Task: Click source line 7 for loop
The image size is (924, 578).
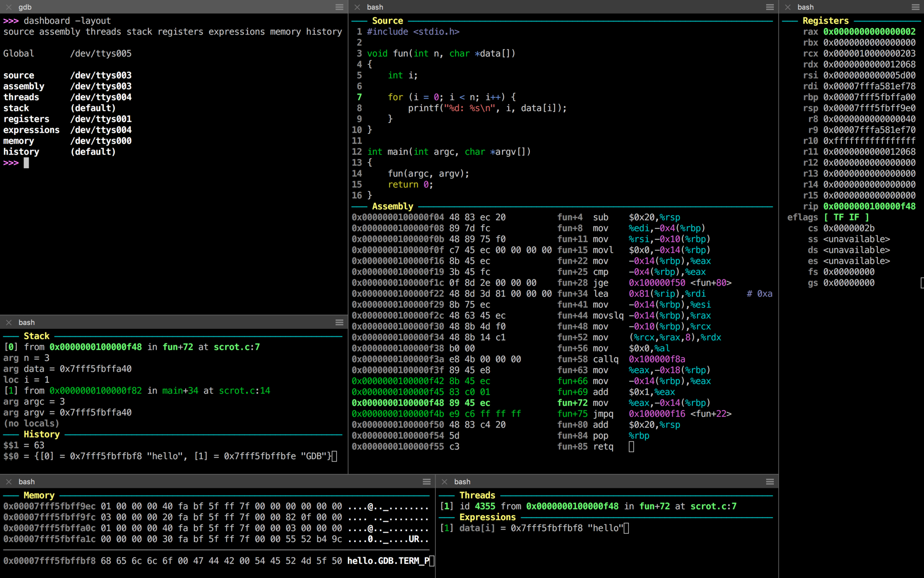Action: [451, 97]
